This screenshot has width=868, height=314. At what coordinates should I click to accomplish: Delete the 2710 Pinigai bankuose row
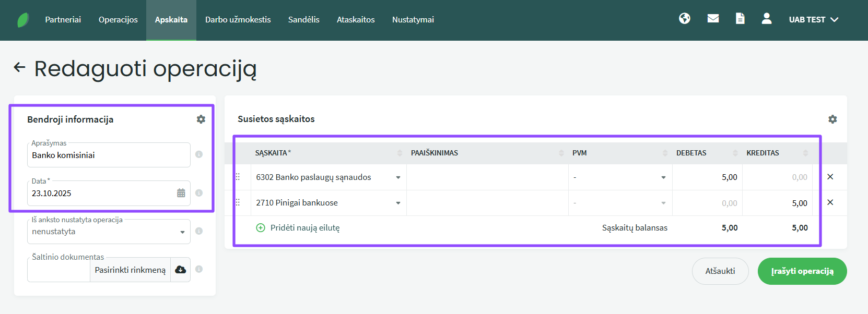click(x=830, y=202)
